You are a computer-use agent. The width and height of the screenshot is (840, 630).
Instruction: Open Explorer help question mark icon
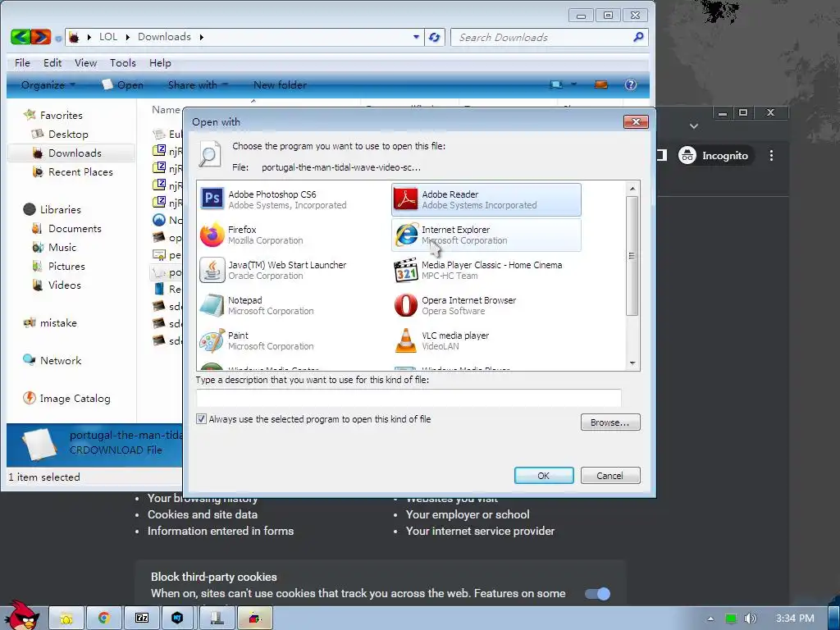(x=631, y=84)
